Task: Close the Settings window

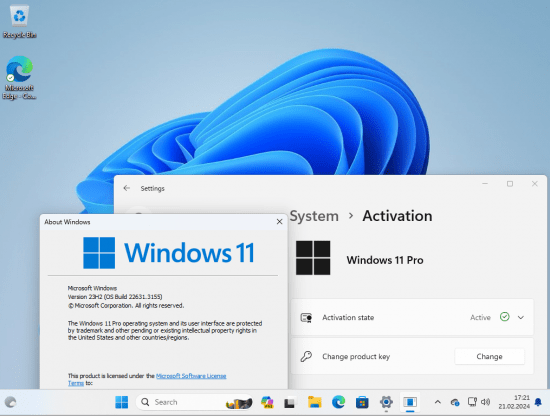Action: click(534, 183)
